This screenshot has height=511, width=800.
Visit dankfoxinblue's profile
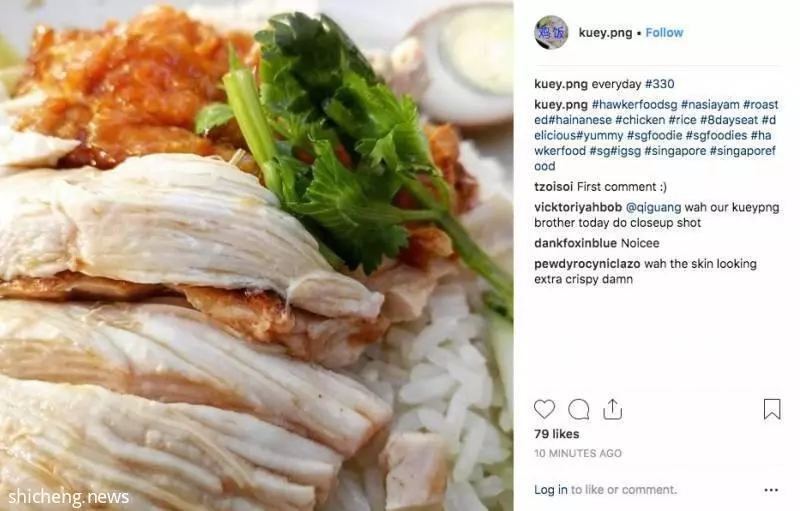click(x=575, y=243)
